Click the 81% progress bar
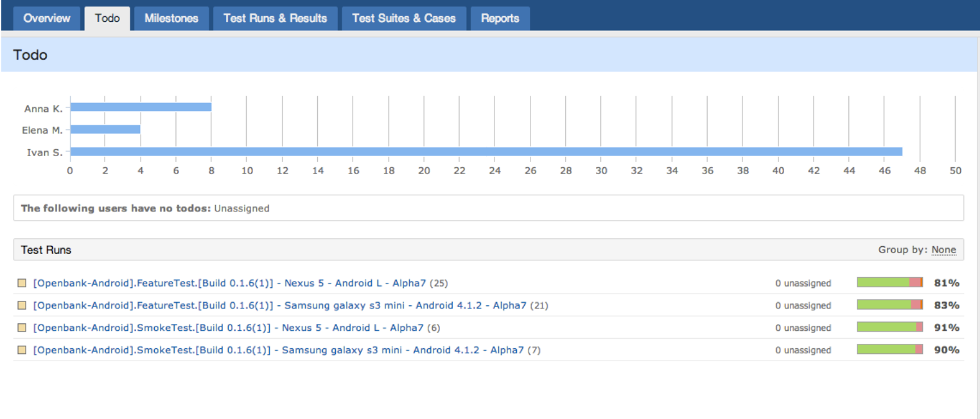 pyautogui.click(x=889, y=283)
